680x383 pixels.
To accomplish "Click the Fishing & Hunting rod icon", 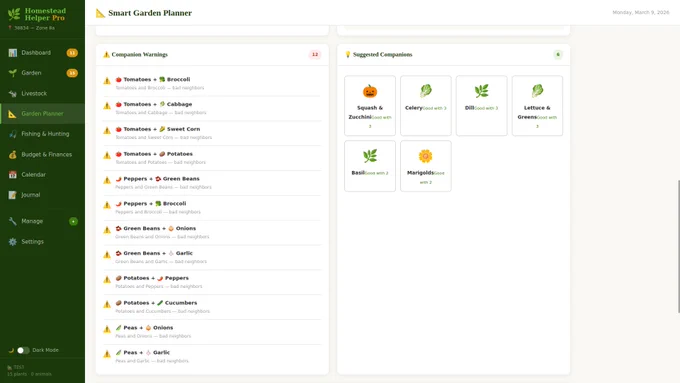I will (13, 134).
